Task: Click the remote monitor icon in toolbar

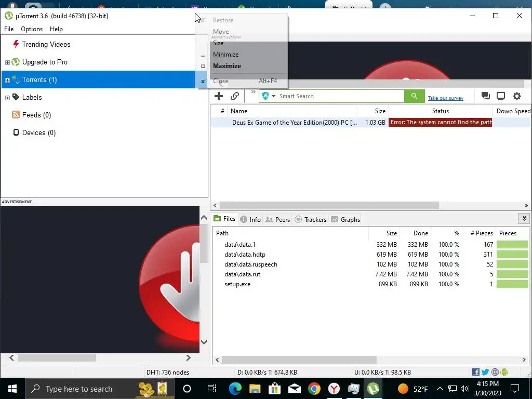Action: click(501, 96)
